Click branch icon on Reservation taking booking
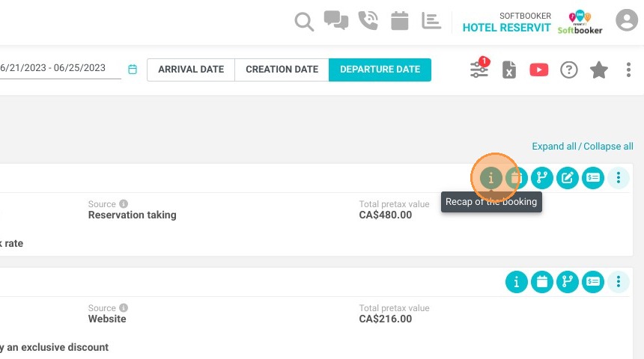The image size is (644, 359). pyautogui.click(x=541, y=178)
